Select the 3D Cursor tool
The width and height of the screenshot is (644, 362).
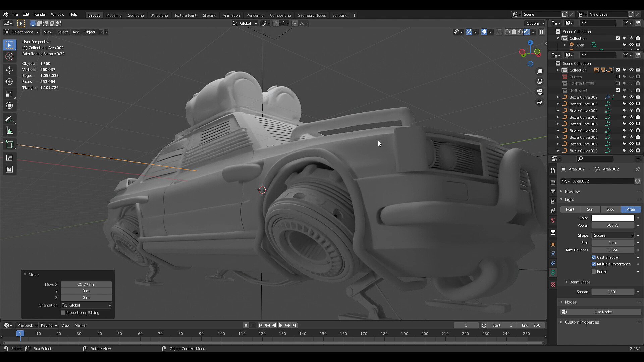click(9, 56)
